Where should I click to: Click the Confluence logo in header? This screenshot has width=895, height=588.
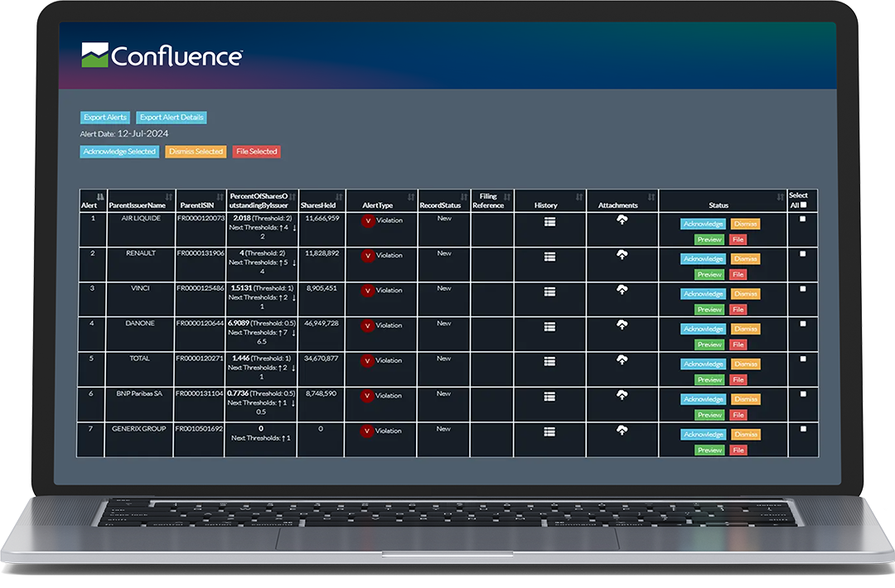162,55
